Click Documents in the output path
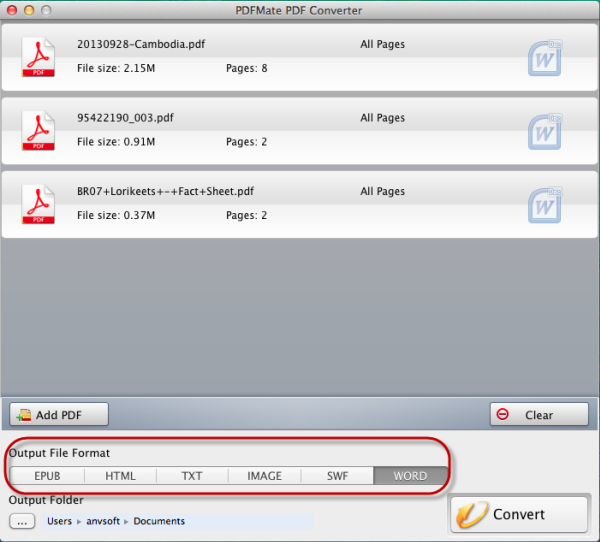This screenshot has width=600, height=542. [x=159, y=521]
